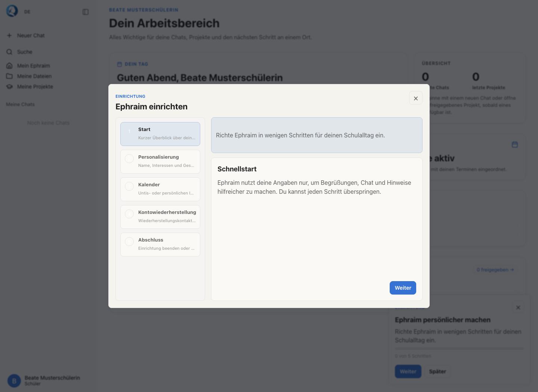The height and width of the screenshot is (392, 538).
Task: Click the Meine Chats section label
Action: click(20, 105)
